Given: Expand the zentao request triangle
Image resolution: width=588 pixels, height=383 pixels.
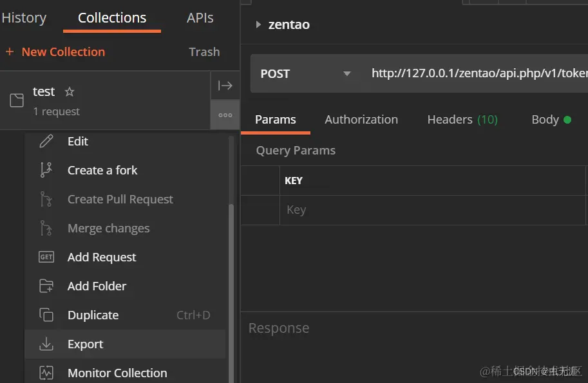Looking at the screenshot, I should [258, 24].
